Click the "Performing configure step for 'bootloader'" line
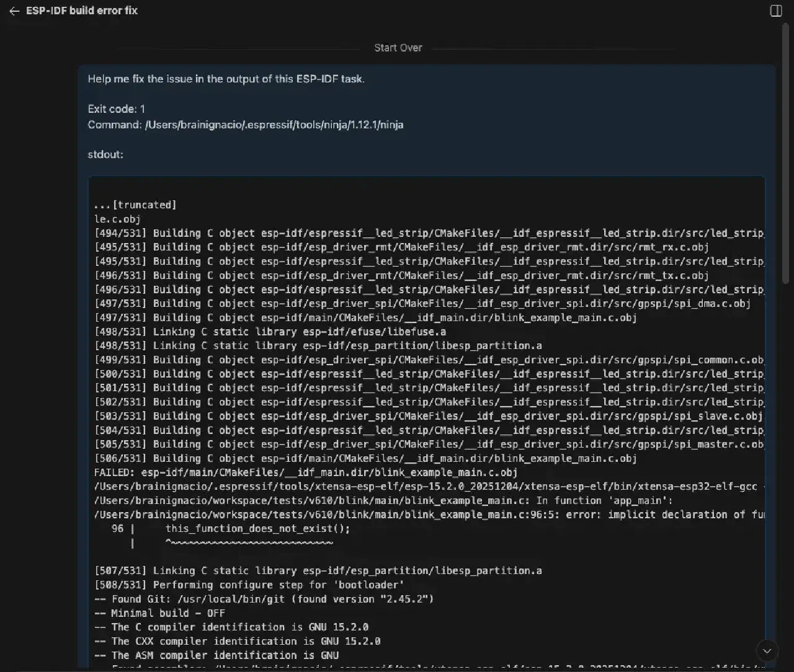Screen dimensions: 794x672 tap(249, 585)
